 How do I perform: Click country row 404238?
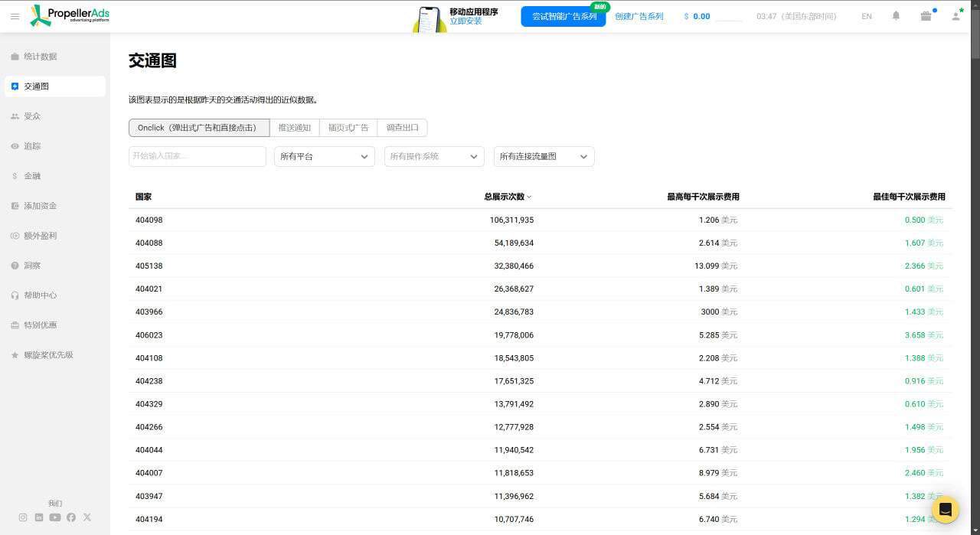[x=541, y=381]
